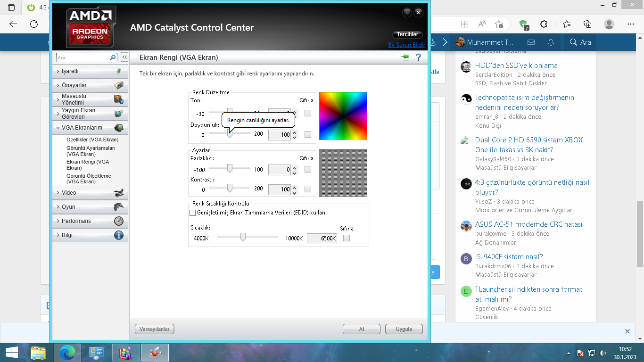Collapse the VGA Ekranlarım section

click(x=90, y=128)
